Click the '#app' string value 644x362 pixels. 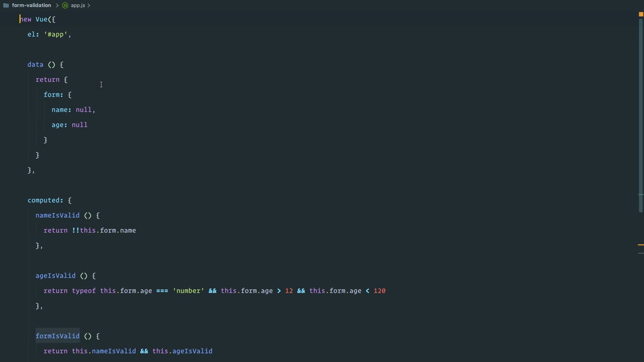[55, 34]
